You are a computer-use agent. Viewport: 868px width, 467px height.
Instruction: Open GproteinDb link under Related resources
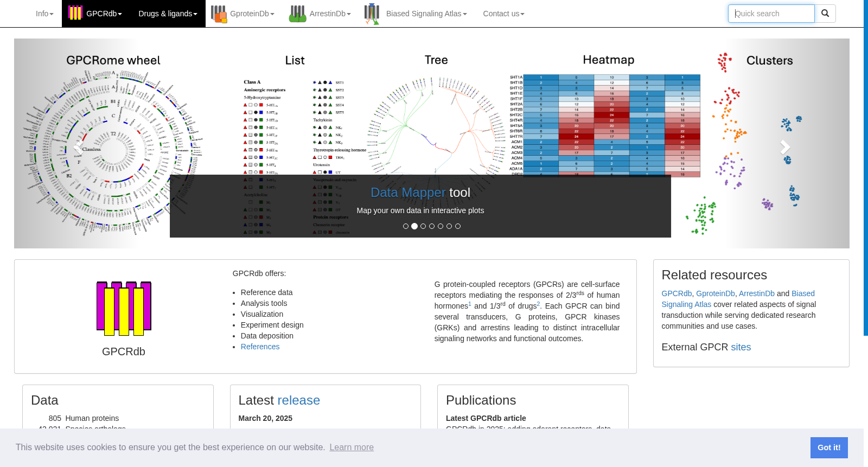pyautogui.click(x=715, y=293)
